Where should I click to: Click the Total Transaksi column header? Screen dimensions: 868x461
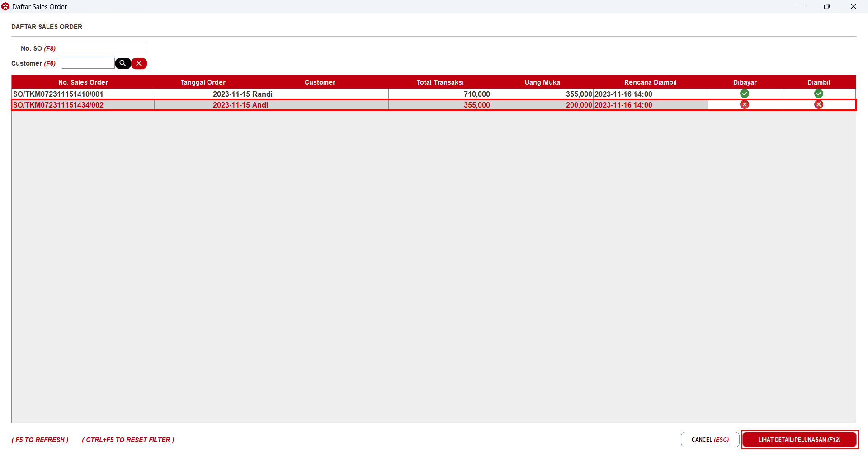pyautogui.click(x=440, y=82)
